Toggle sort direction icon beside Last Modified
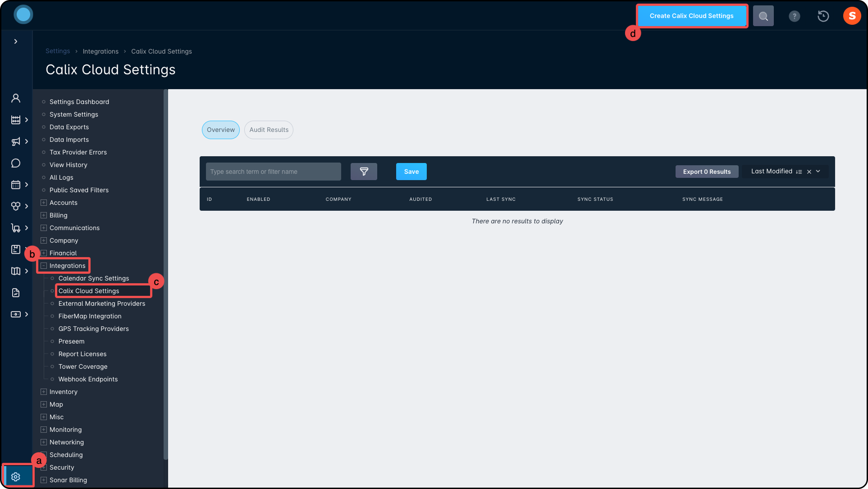 point(799,172)
